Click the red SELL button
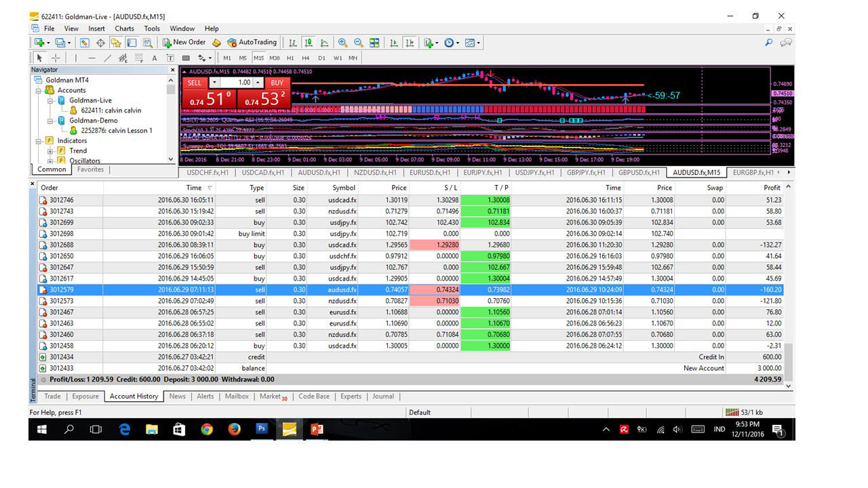The image size is (868, 488). 195,83
